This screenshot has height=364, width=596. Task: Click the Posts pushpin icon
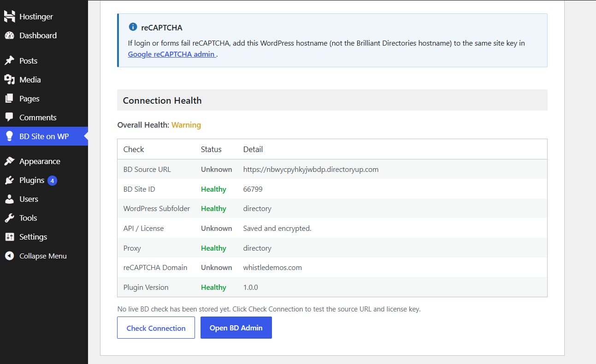(x=9, y=61)
